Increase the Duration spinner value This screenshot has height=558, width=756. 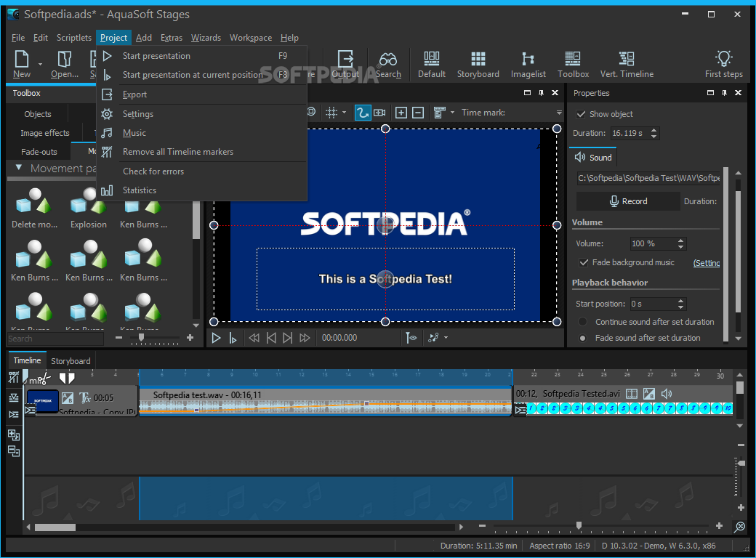click(654, 130)
